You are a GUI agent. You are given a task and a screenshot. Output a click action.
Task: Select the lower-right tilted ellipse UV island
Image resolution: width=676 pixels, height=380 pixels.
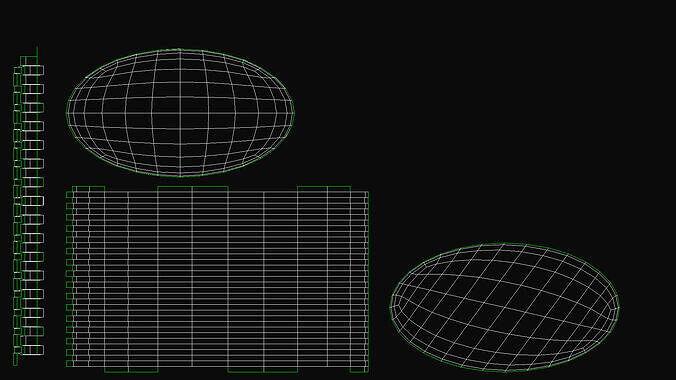point(504,307)
